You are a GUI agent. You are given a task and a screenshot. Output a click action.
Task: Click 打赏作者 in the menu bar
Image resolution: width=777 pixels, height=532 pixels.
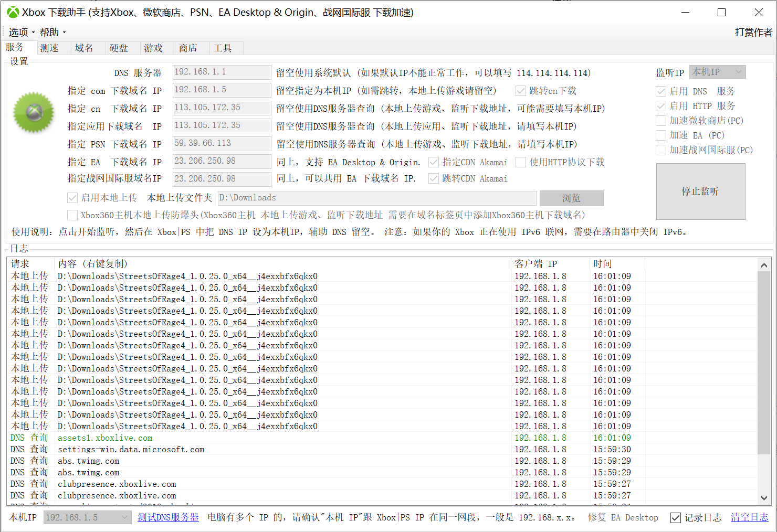(x=753, y=33)
